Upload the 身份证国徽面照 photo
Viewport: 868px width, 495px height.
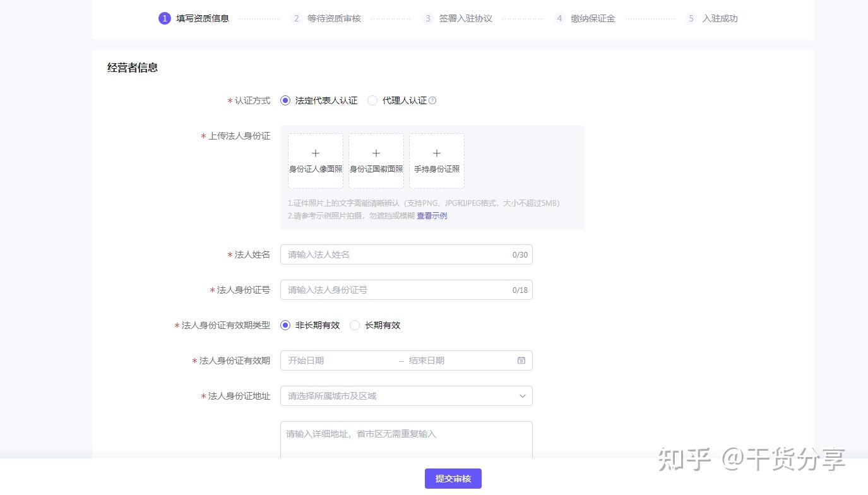point(376,161)
